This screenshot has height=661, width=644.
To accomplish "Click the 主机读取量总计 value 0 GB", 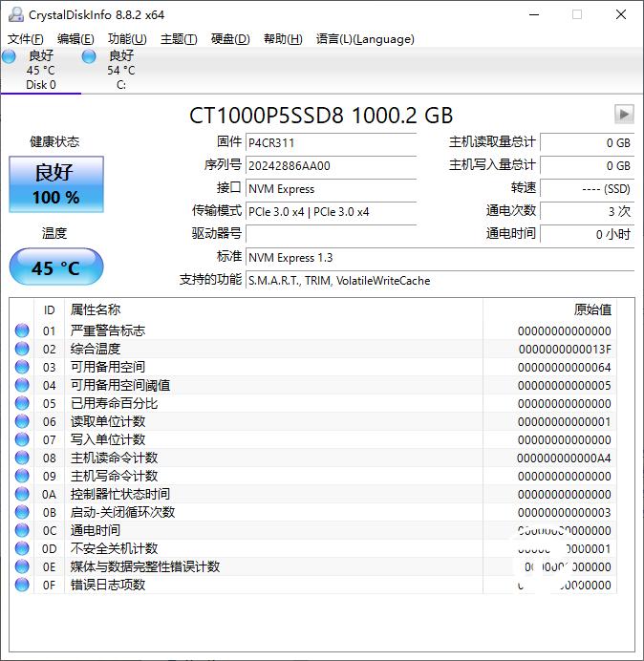I will 587,143.
